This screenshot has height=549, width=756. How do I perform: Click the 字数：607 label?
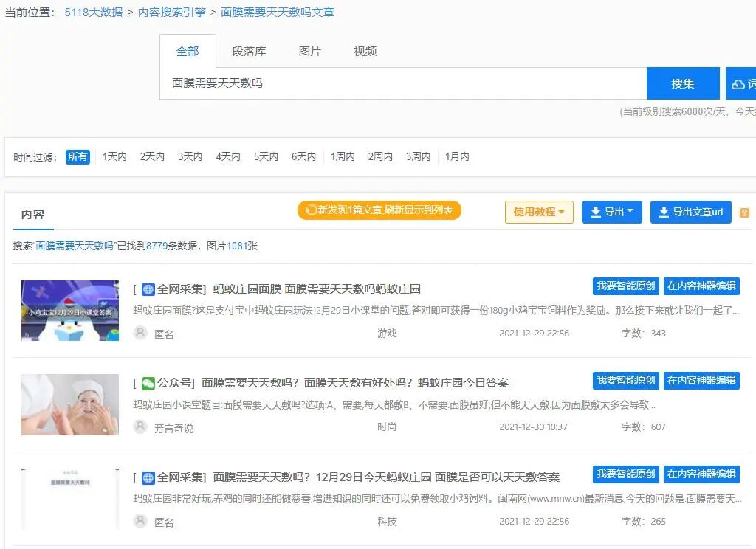point(644,427)
